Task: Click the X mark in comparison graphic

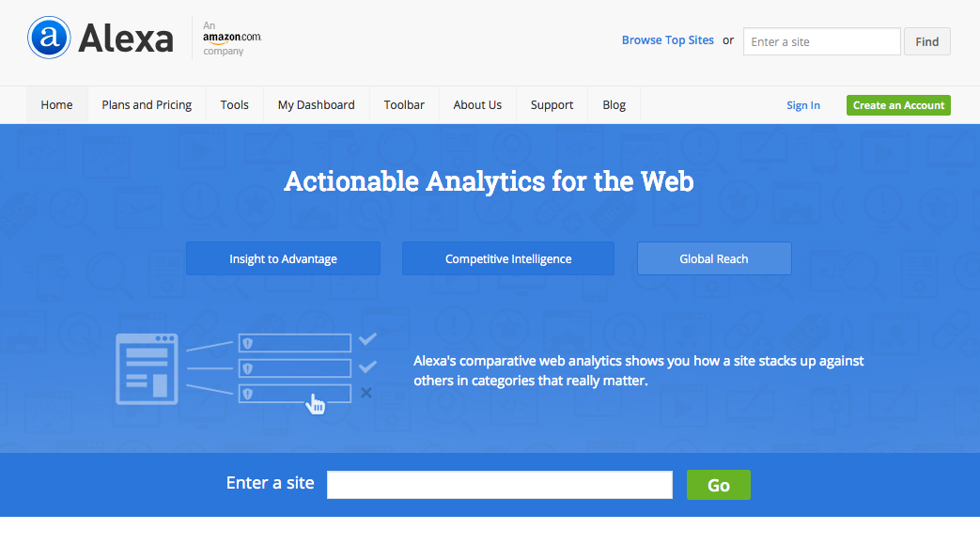Action: pos(366,393)
